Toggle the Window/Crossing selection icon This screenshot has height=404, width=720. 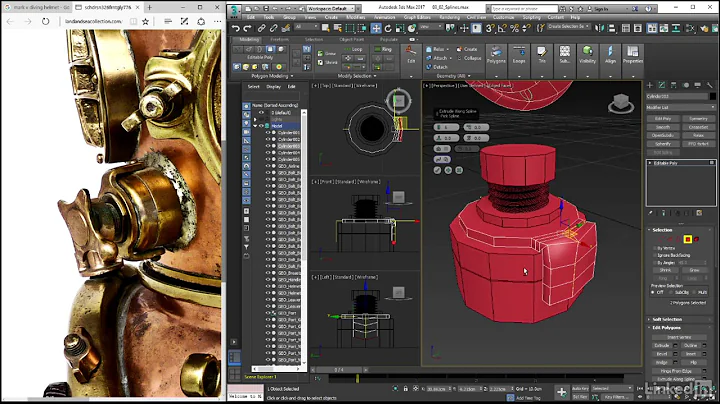pos(362,28)
